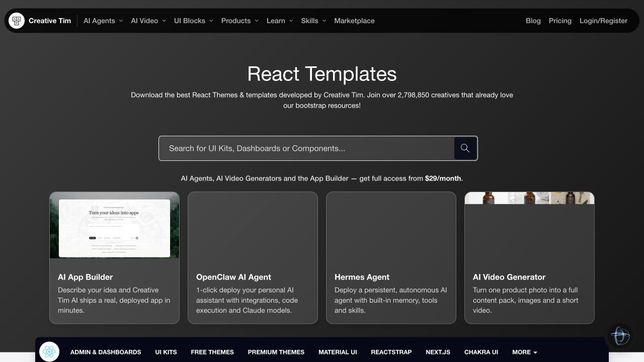Image resolution: width=644 pixels, height=362 pixels.
Task: Open the MORE categories dropdown
Action: (x=524, y=352)
